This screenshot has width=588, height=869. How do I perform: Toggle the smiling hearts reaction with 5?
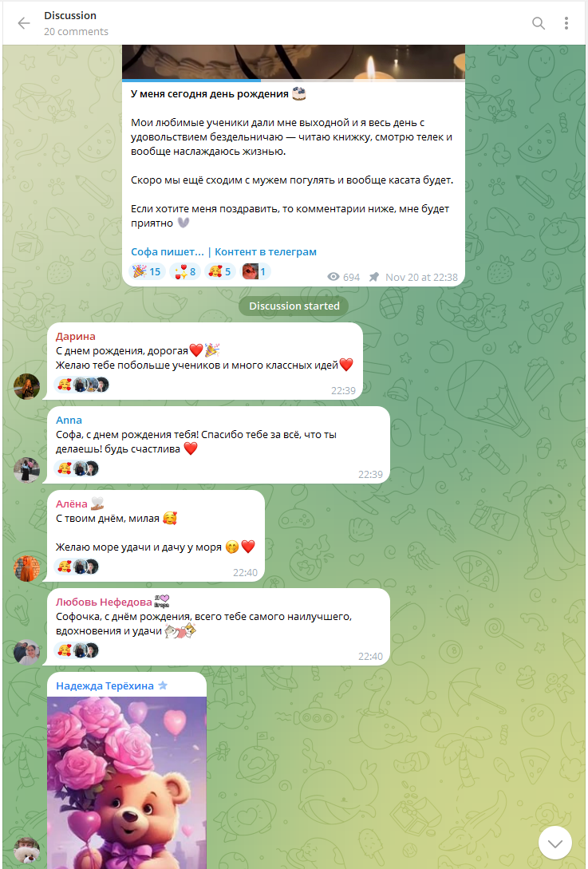pyautogui.click(x=220, y=271)
